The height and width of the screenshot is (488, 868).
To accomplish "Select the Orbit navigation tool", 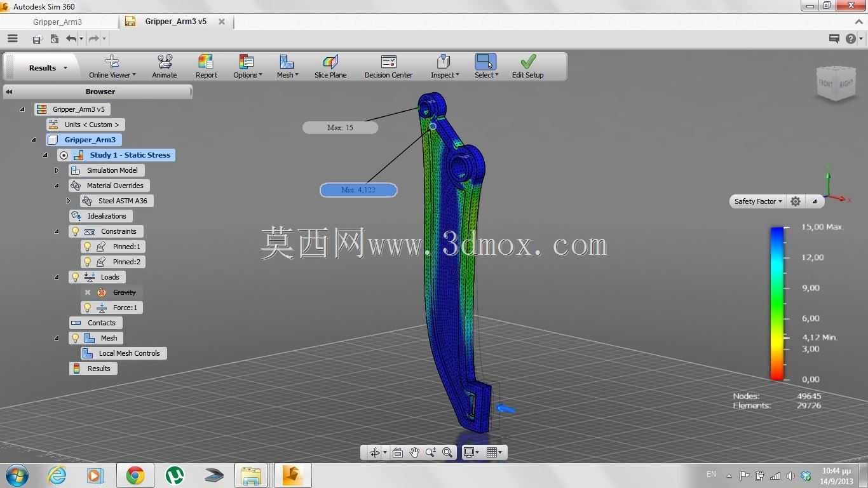I will coord(375,452).
